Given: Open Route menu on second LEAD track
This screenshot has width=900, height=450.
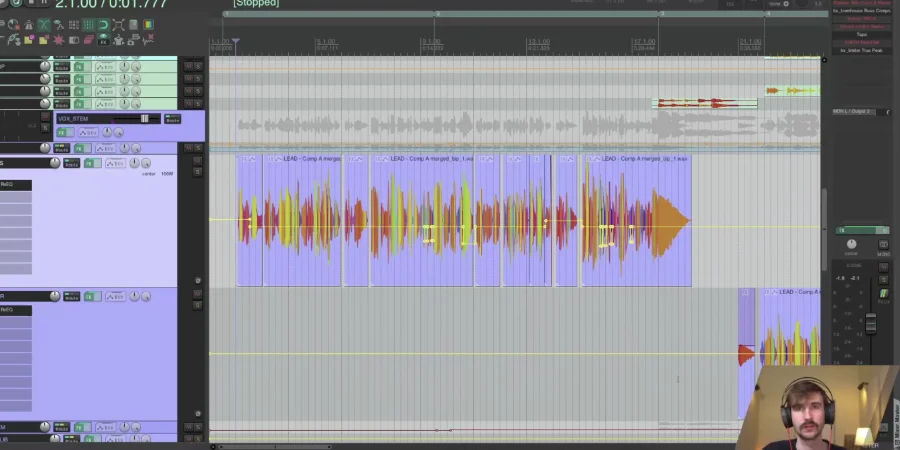Looking at the screenshot, I should pos(71,296).
